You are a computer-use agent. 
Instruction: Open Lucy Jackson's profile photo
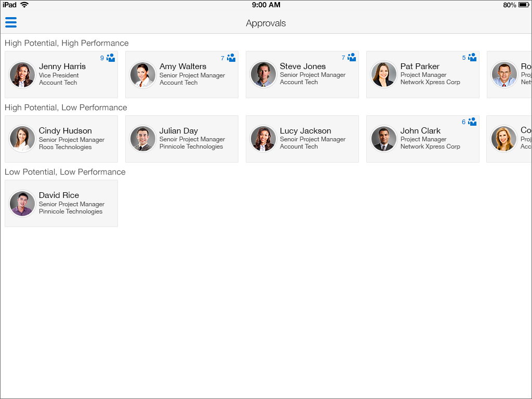tap(263, 139)
